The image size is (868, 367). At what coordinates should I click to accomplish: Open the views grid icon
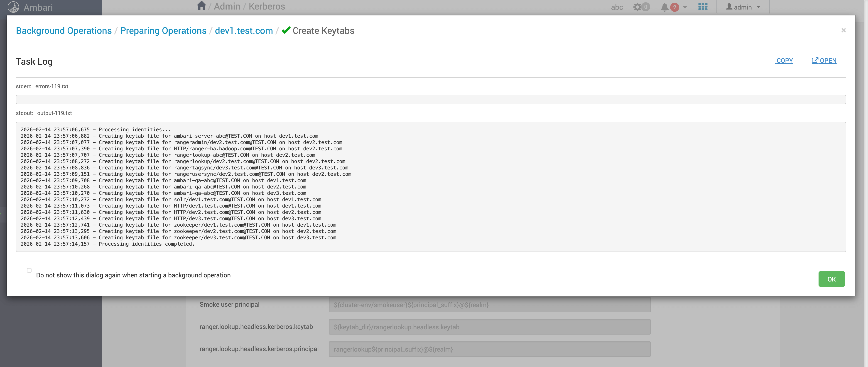pyautogui.click(x=703, y=7)
